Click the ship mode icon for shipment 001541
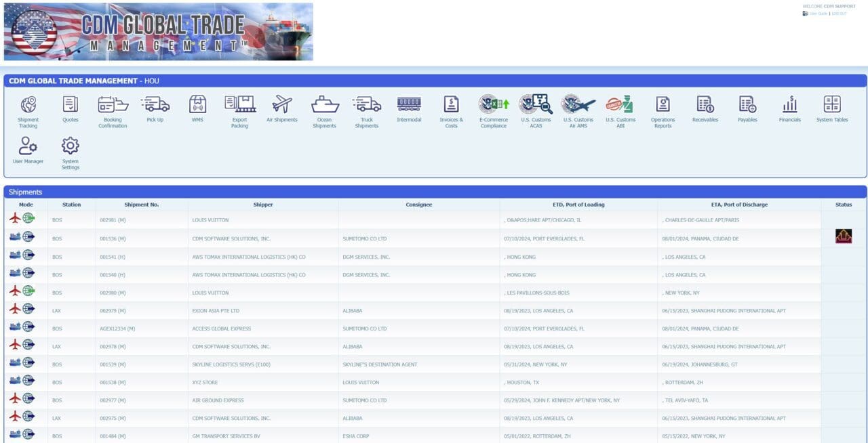Screen dimensions: 868x443 pos(15,255)
